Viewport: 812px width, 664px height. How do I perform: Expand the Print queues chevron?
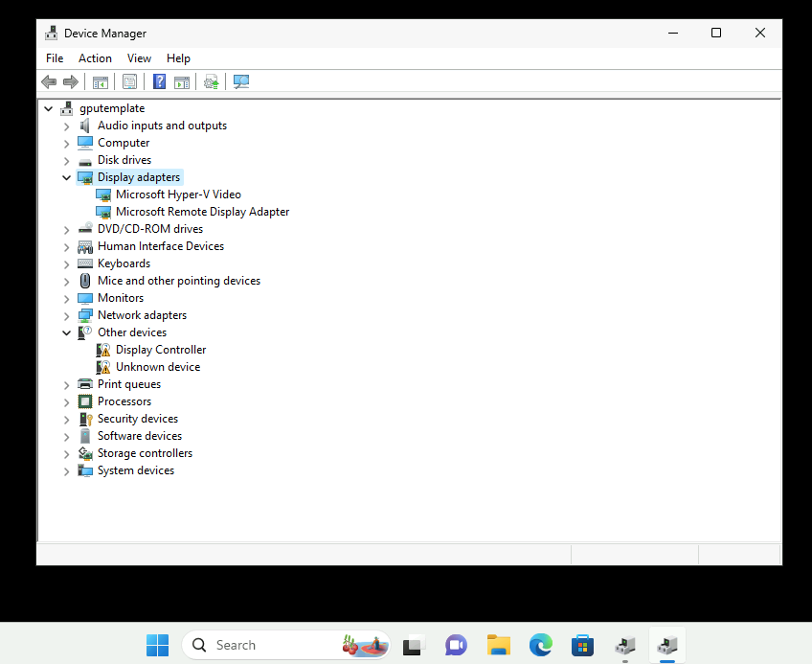(66, 385)
